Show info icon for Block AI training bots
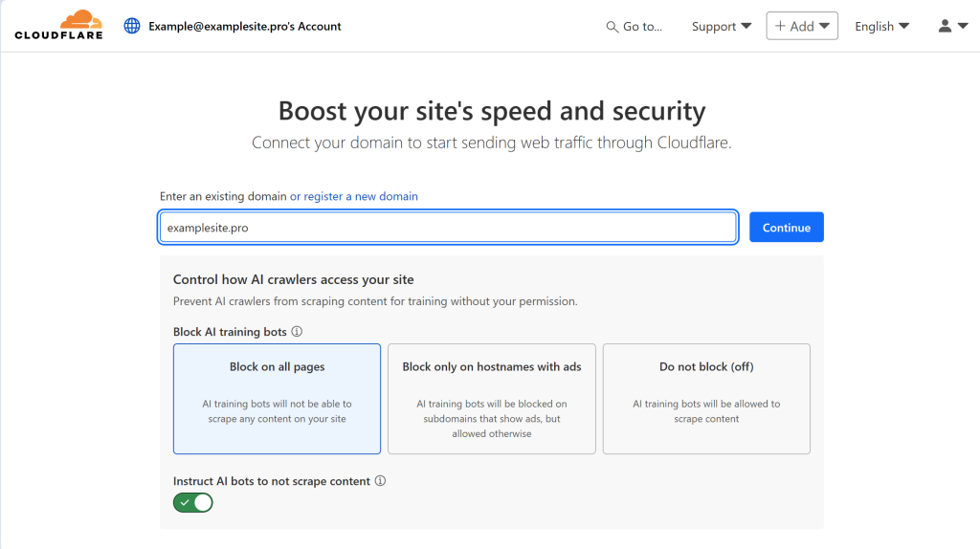This screenshot has height=549, width=980. click(297, 332)
